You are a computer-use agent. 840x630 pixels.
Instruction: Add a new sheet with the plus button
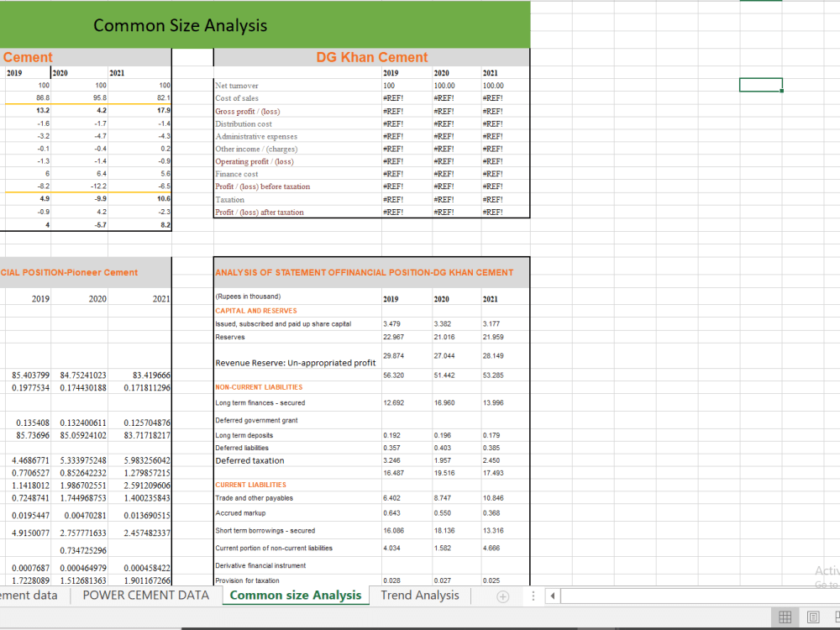tap(502, 596)
